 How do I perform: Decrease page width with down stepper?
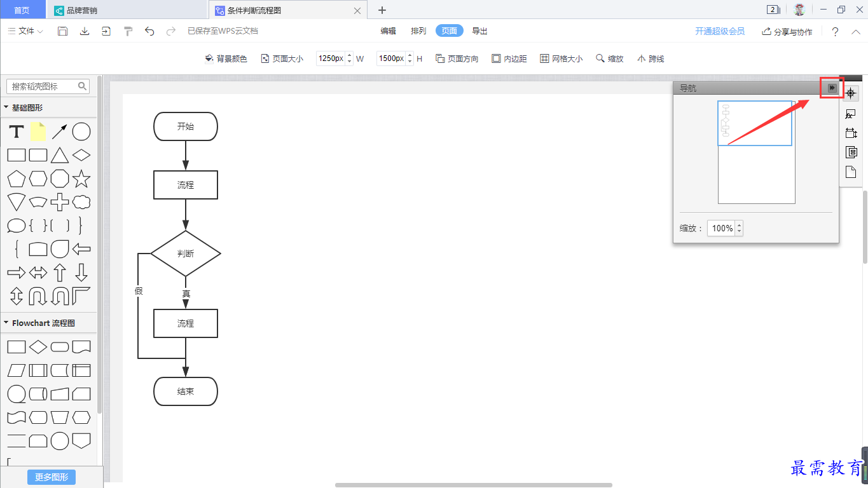coord(349,62)
